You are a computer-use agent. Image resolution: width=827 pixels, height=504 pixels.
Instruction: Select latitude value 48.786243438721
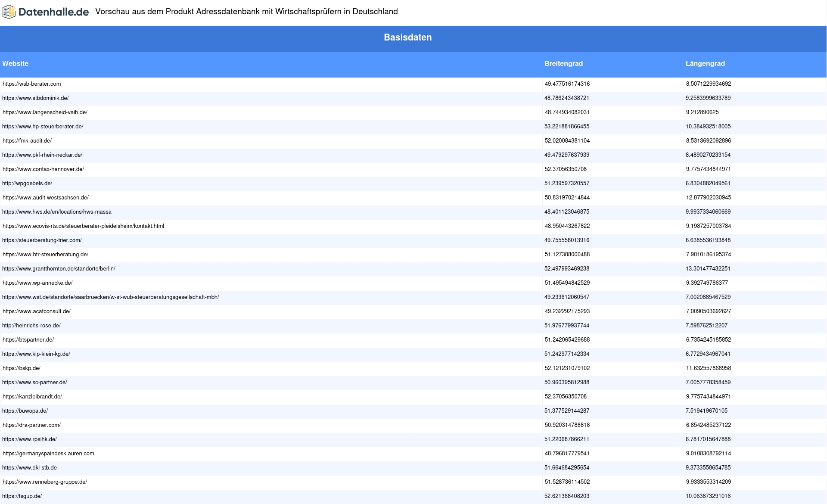[567, 98]
